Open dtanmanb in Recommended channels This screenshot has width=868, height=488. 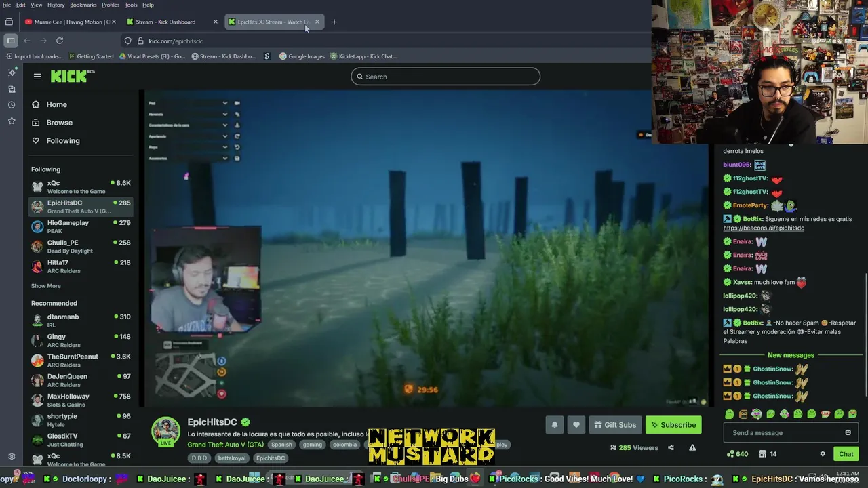[x=81, y=321]
